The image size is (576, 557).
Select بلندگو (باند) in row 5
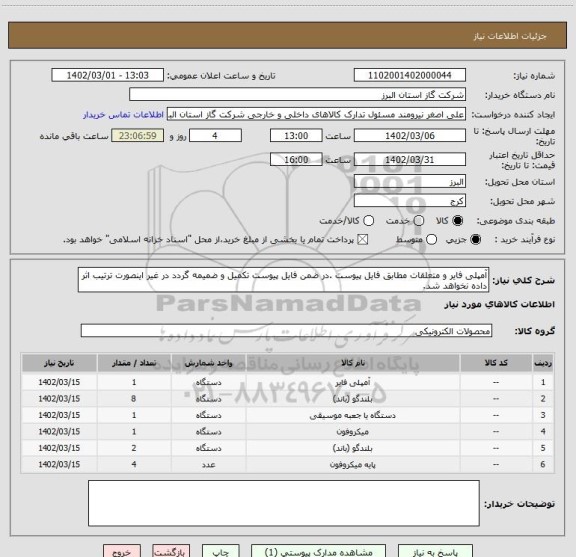point(353,448)
